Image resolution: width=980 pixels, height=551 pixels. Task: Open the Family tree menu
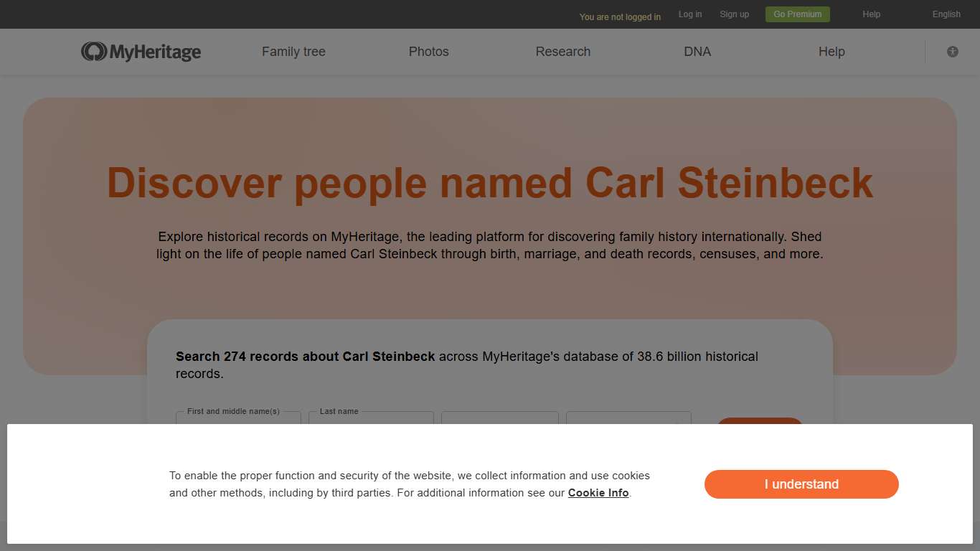tap(293, 51)
